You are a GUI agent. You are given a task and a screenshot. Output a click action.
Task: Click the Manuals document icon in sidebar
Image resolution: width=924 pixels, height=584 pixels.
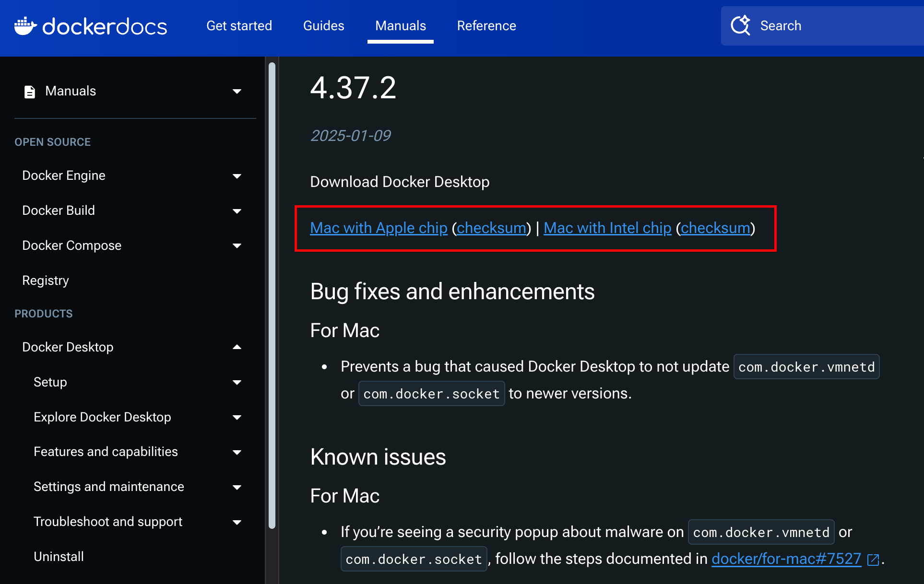(30, 92)
